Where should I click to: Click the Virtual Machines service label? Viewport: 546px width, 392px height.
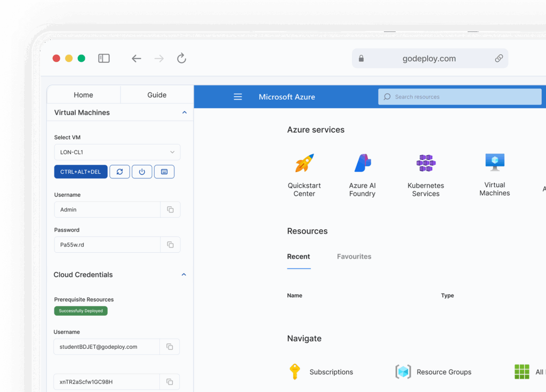(495, 189)
